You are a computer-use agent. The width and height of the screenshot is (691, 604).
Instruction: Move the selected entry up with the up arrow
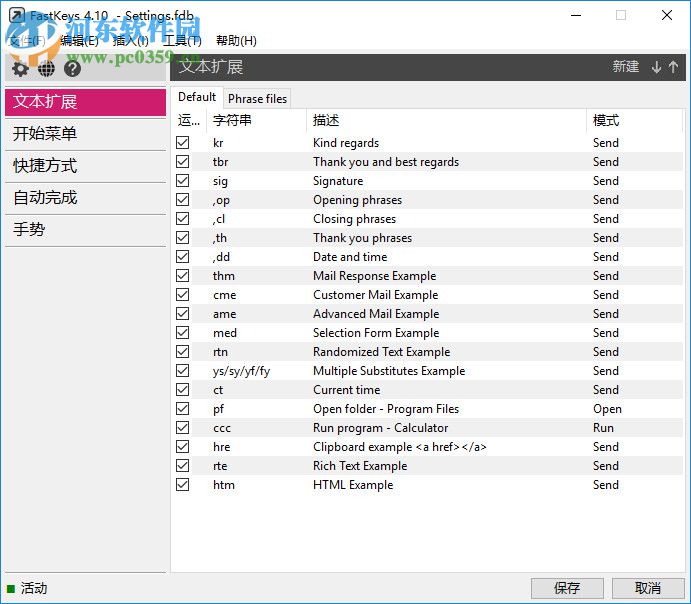(x=673, y=67)
